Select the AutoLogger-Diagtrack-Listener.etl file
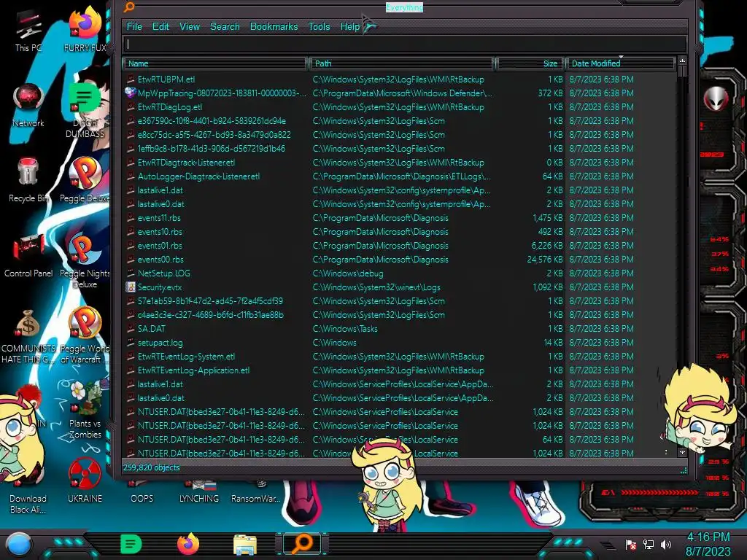The height and width of the screenshot is (560, 747). [x=198, y=176]
